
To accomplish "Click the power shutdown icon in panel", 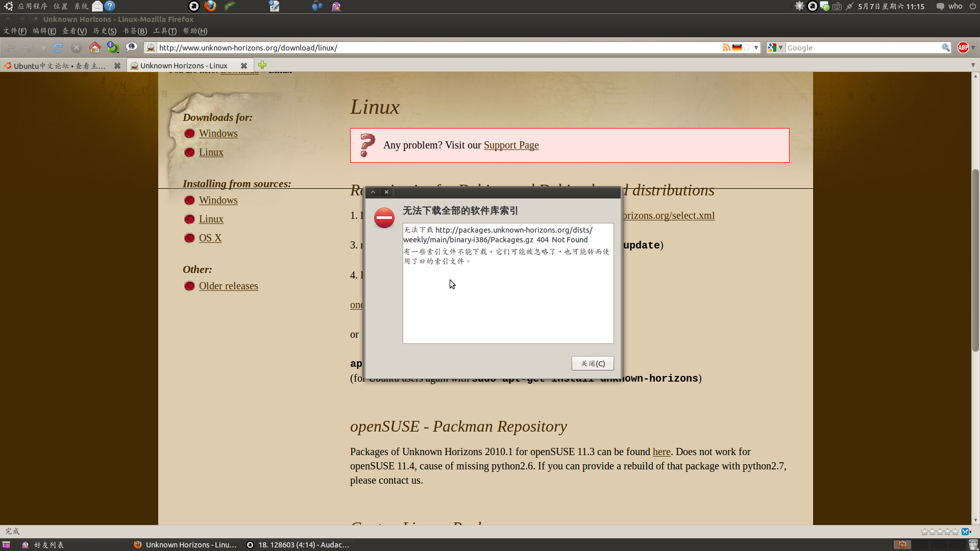I will click(972, 6).
